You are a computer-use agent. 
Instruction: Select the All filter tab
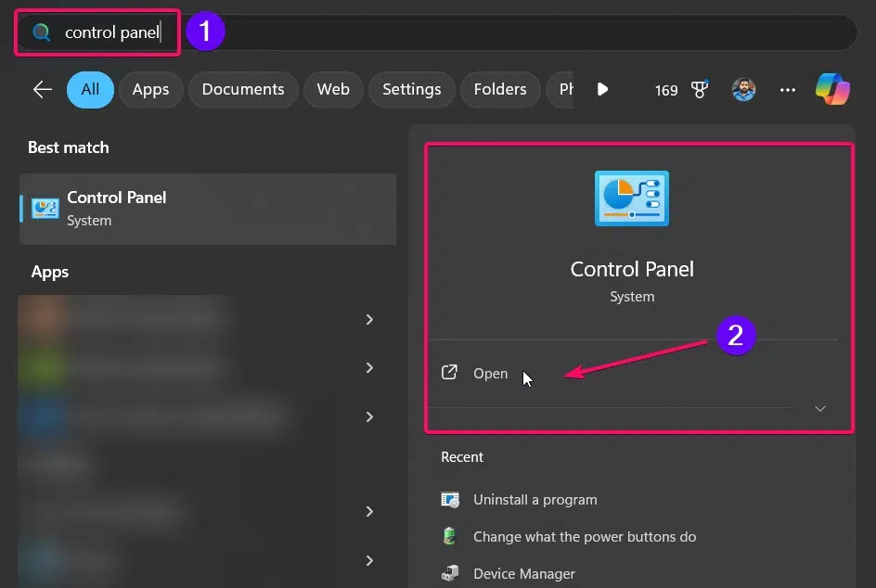(x=90, y=89)
